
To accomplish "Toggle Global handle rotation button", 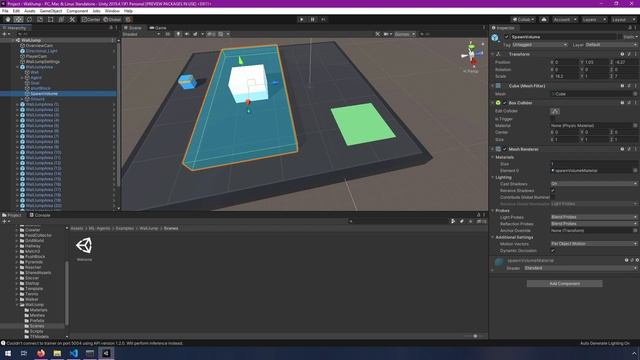I will tap(112, 20).
